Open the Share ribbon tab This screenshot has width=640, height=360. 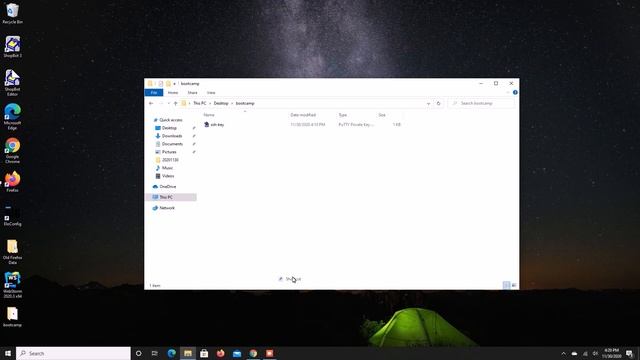coord(192,93)
